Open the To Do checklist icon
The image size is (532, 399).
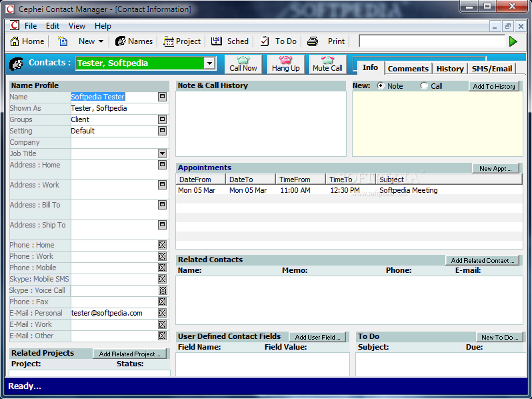coord(265,41)
